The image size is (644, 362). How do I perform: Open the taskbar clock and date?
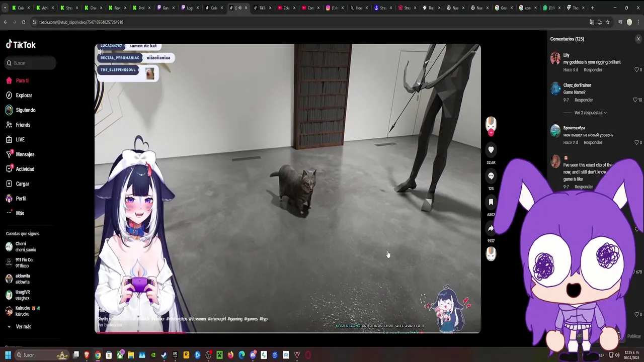[631, 355]
